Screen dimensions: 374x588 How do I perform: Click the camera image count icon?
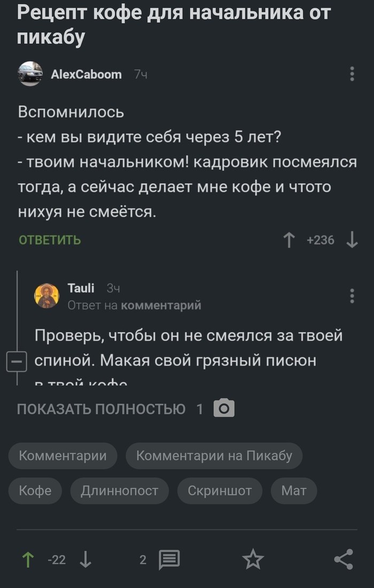point(224,408)
